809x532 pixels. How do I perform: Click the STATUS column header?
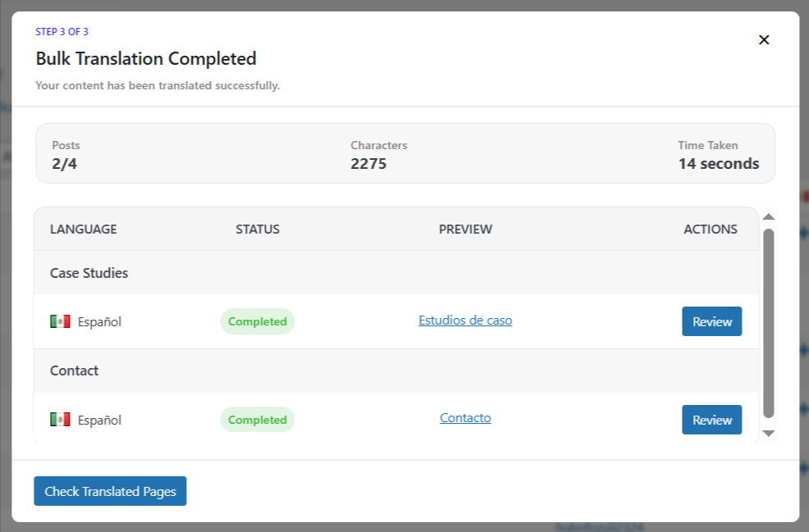point(258,230)
